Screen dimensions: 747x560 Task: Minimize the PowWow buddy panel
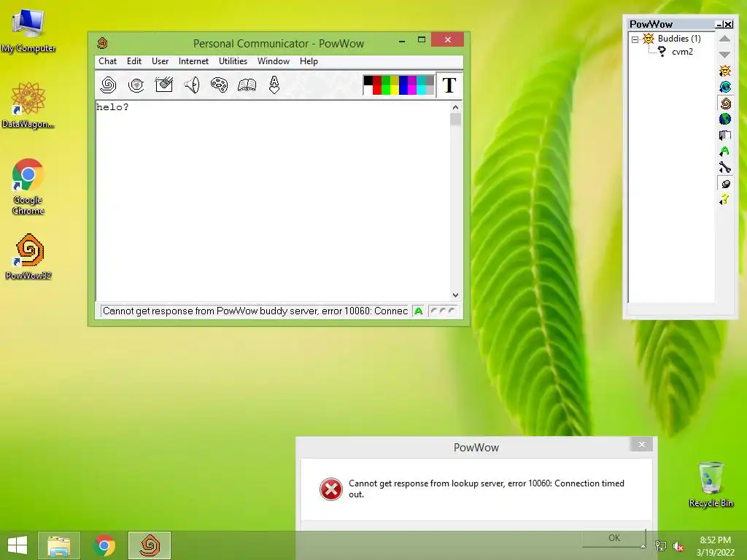[x=719, y=24]
